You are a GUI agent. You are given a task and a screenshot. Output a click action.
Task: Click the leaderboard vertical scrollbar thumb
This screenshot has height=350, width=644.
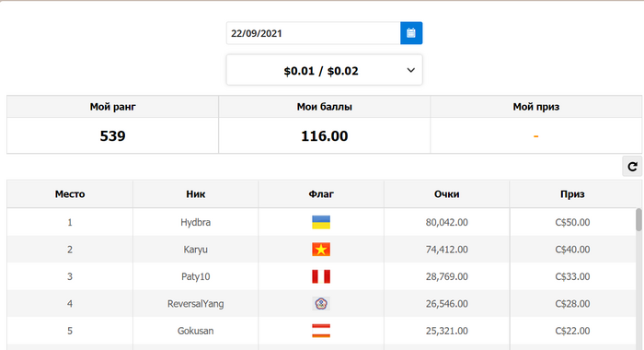tap(638, 219)
